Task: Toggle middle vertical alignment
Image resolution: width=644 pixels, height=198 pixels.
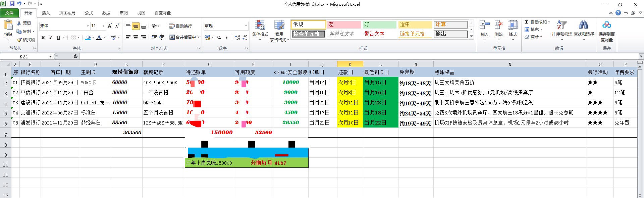Action: [x=136, y=26]
